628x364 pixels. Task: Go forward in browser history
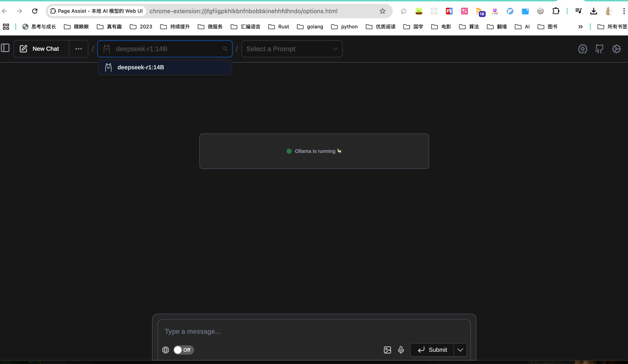tap(19, 11)
